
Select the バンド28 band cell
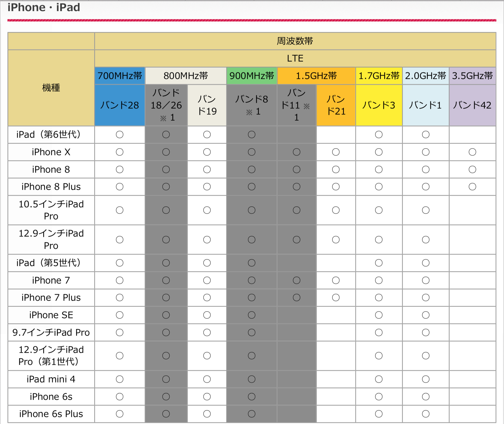[120, 105]
